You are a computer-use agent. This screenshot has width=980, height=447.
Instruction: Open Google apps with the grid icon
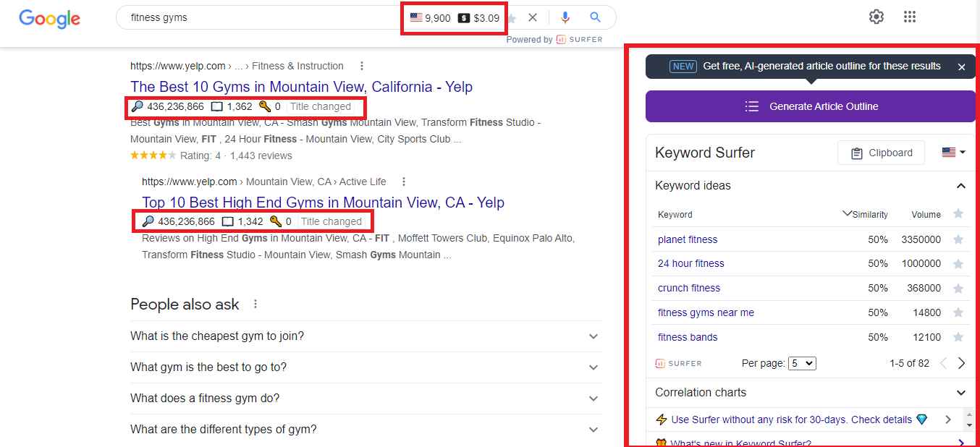[910, 16]
